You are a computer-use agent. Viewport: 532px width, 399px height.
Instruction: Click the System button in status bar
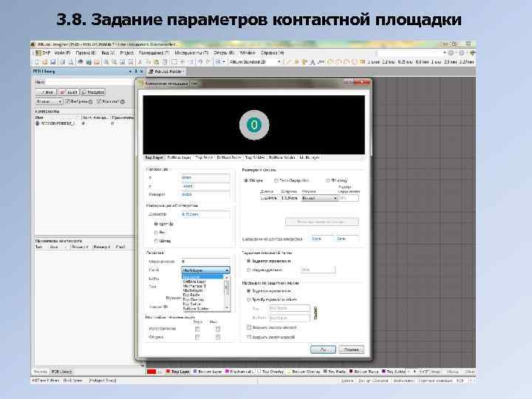coord(347,381)
